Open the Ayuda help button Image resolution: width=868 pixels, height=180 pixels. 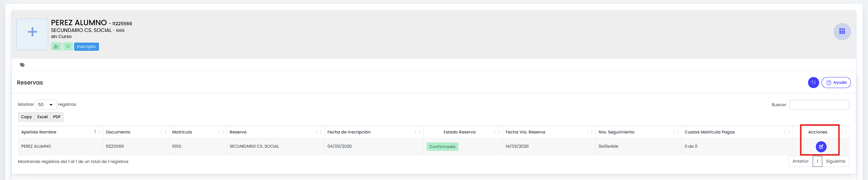(x=836, y=82)
